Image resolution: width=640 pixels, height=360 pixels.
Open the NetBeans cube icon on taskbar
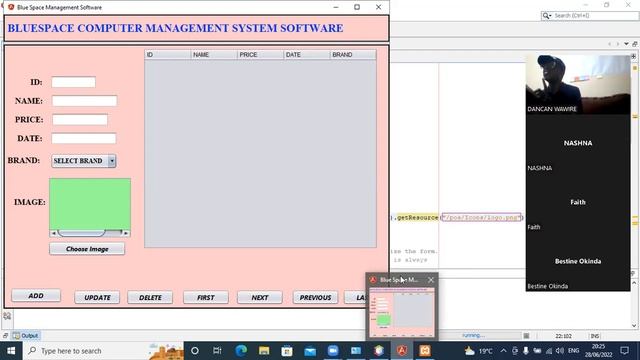[379, 351]
